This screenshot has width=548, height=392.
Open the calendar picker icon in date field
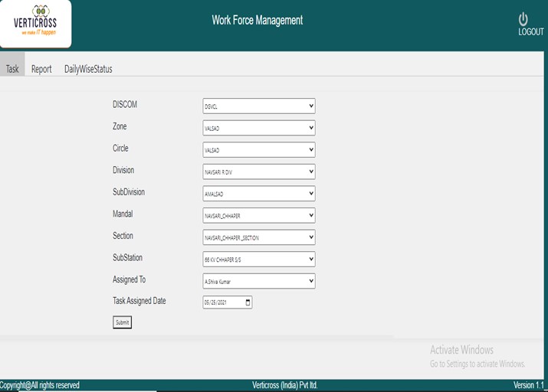point(248,302)
